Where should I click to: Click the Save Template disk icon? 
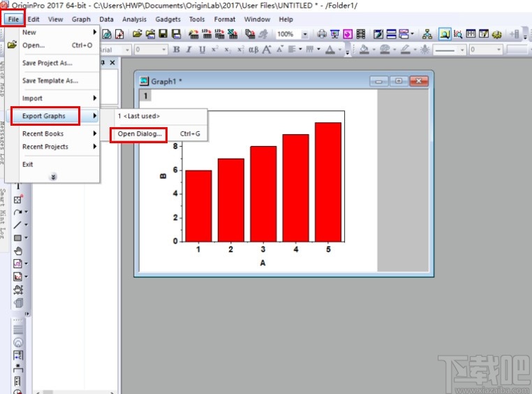[x=176, y=34]
